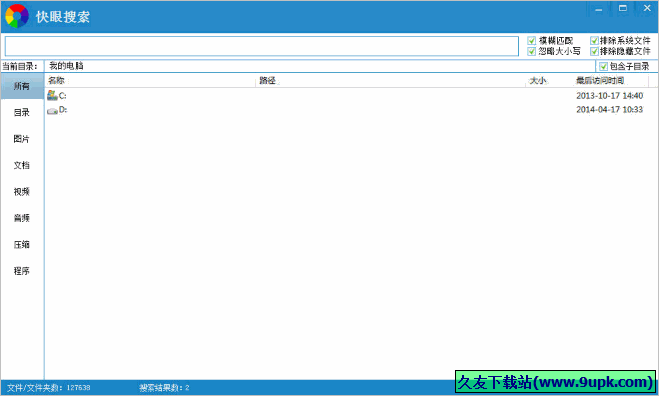Filter by 压缩 files
This screenshot has width=659, height=396.
click(22, 244)
